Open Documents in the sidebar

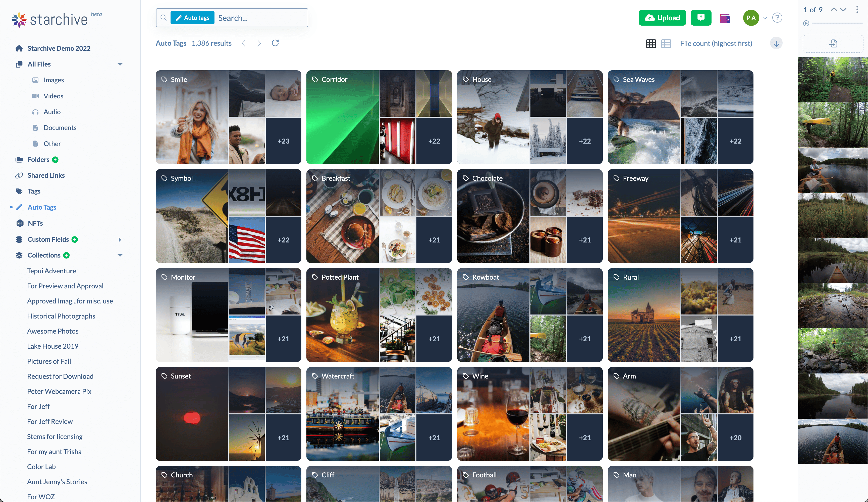(60, 128)
